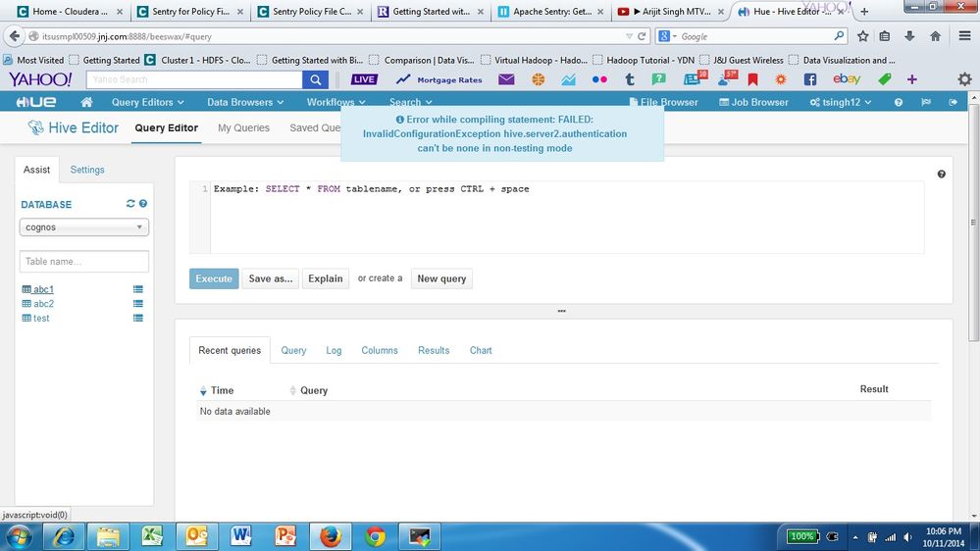
Task: Open the Chart tab
Action: 481,350
